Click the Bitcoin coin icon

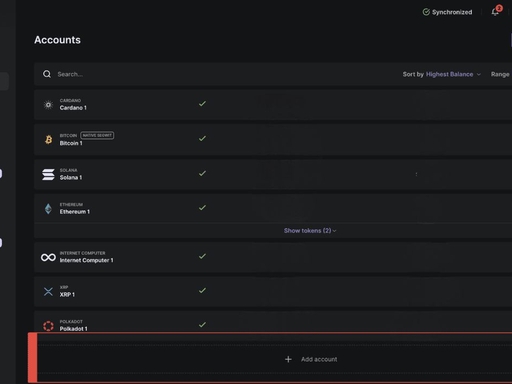(x=49, y=139)
